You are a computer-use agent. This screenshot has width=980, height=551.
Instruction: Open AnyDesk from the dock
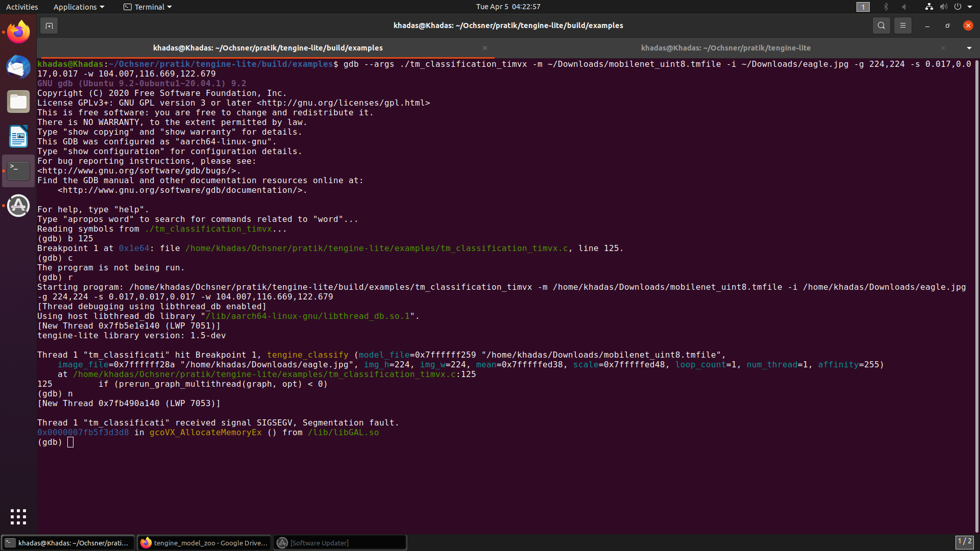(x=18, y=206)
